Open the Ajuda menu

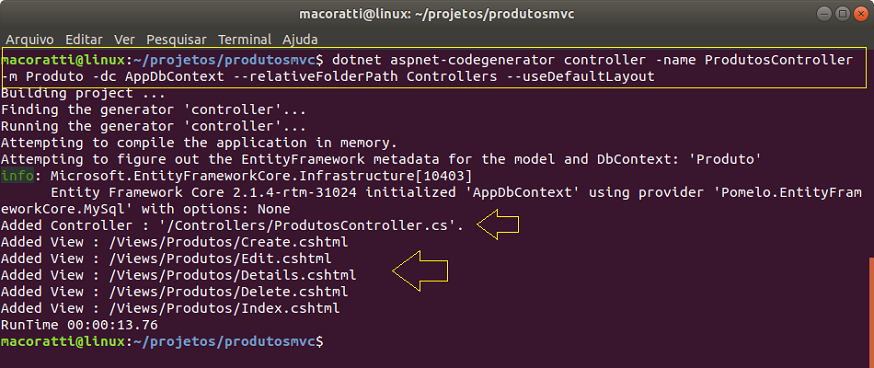[x=300, y=40]
